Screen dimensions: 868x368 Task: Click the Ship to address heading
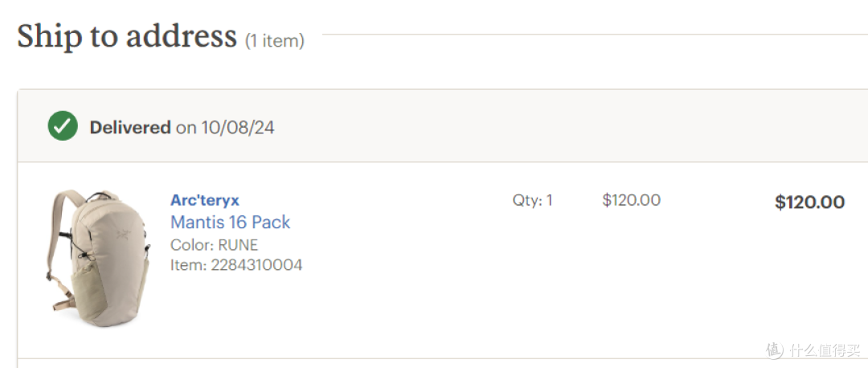tap(127, 36)
